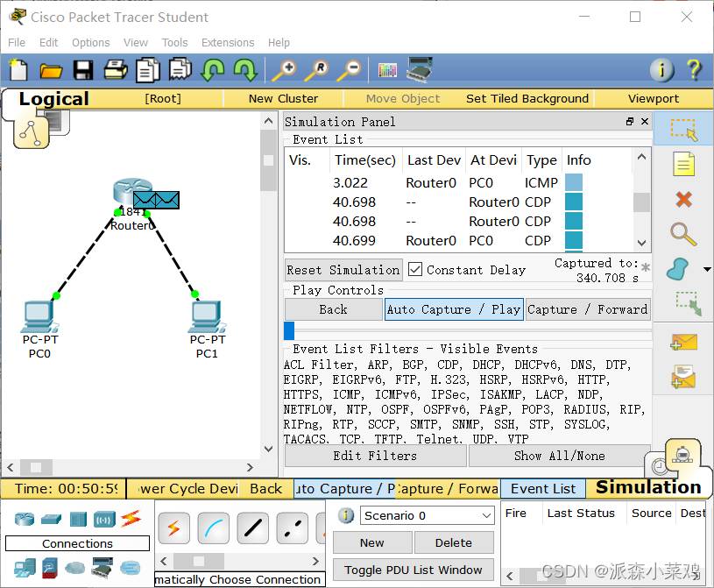This screenshot has width=714, height=588.
Task: Open the Edit menu
Action: 48,42
